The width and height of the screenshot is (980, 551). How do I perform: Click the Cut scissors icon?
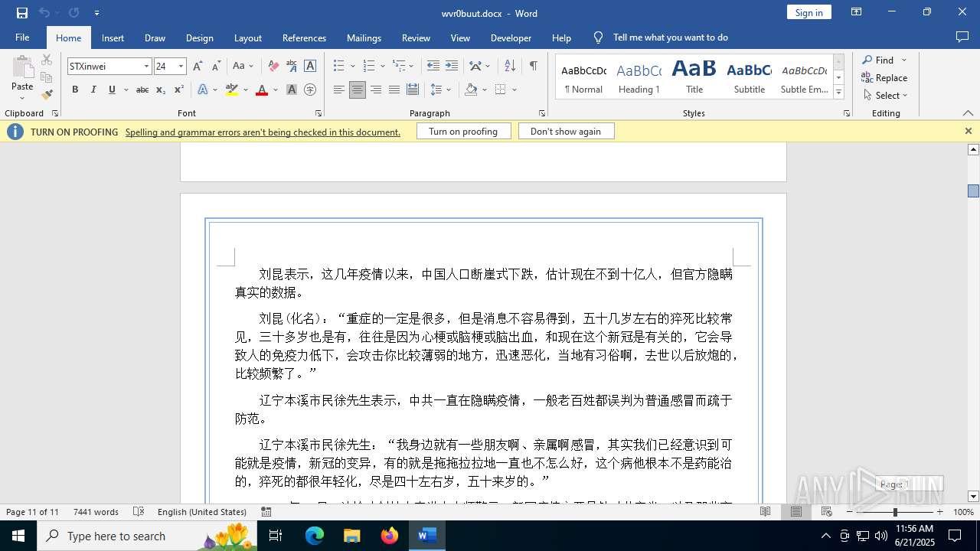(47, 60)
